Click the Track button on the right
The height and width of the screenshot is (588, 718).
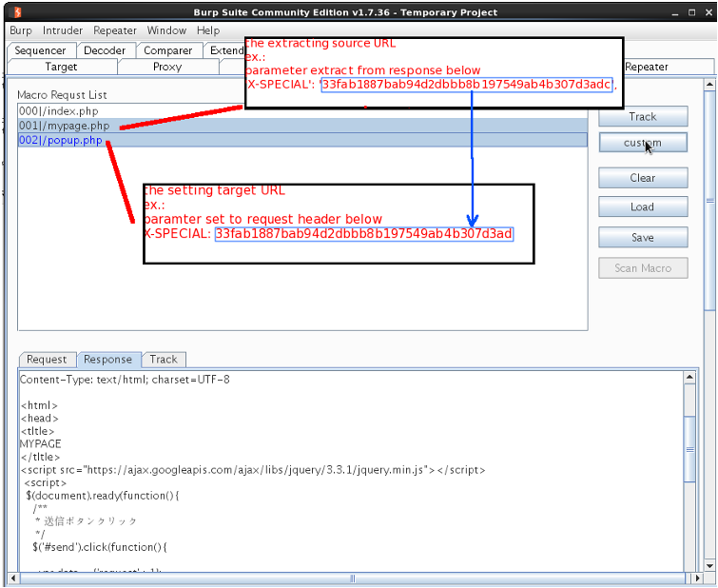pyautogui.click(x=643, y=116)
